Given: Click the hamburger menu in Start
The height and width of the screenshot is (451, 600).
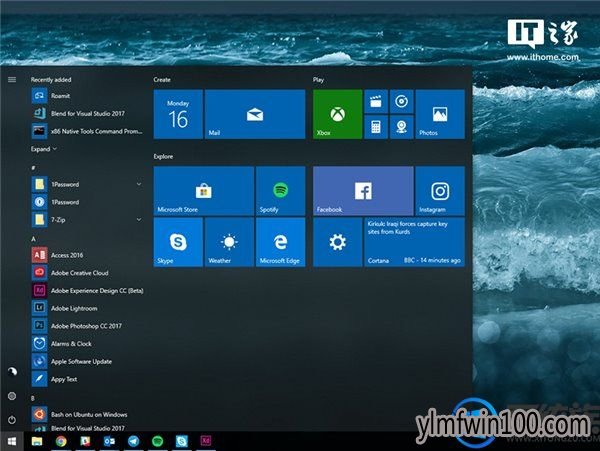Looking at the screenshot, I should click(x=12, y=80).
